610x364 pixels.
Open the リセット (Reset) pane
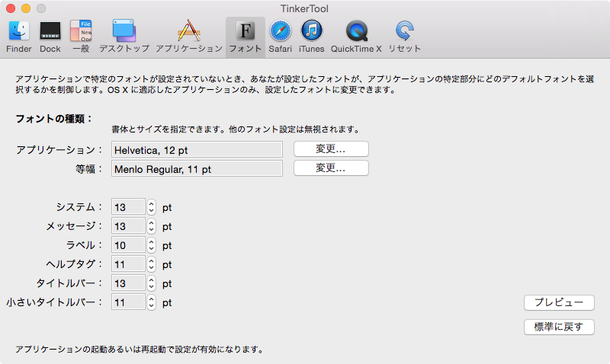[x=405, y=37]
